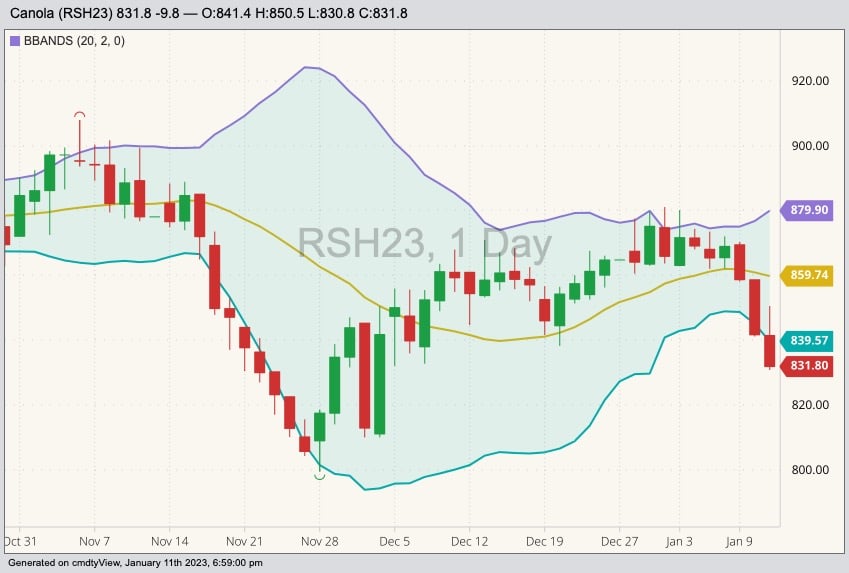Select the Jan 9 date label on time axis
This screenshot has width=849, height=573.
point(738,541)
